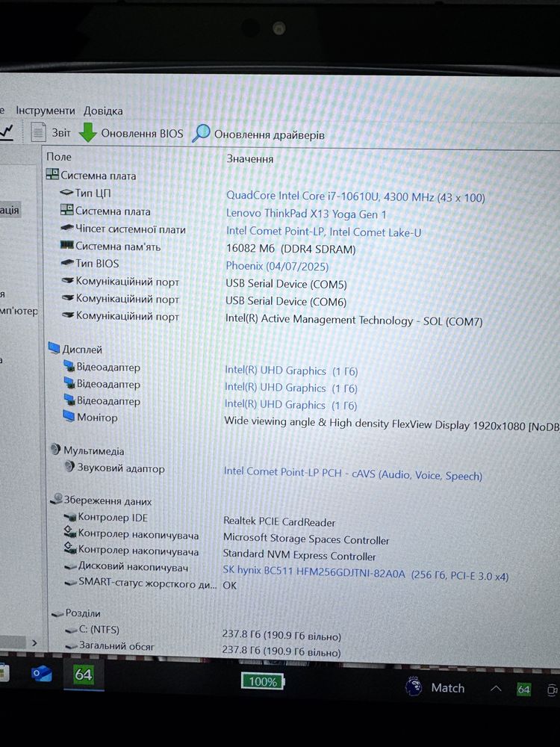Click the 100% battery indicator

pos(263,681)
